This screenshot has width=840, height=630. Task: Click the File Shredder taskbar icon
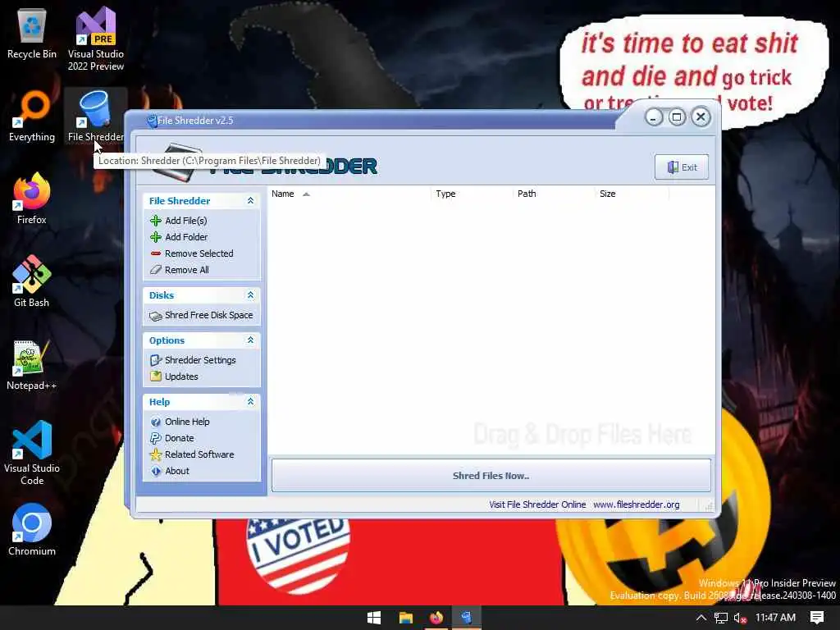pos(466,618)
